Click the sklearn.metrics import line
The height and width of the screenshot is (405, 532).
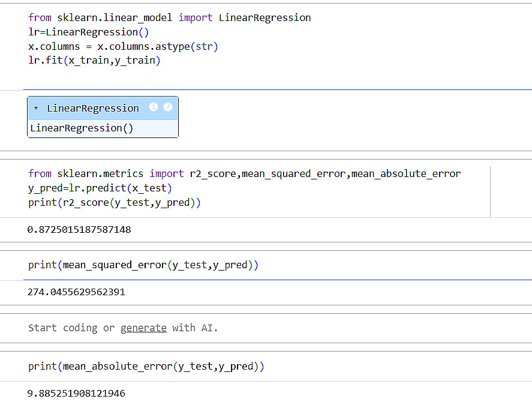click(x=244, y=174)
